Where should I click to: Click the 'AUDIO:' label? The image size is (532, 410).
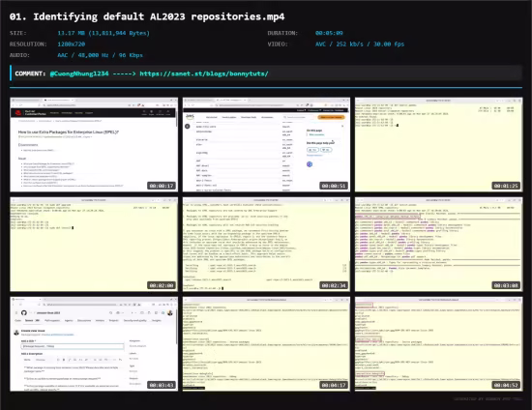click(19, 55)
